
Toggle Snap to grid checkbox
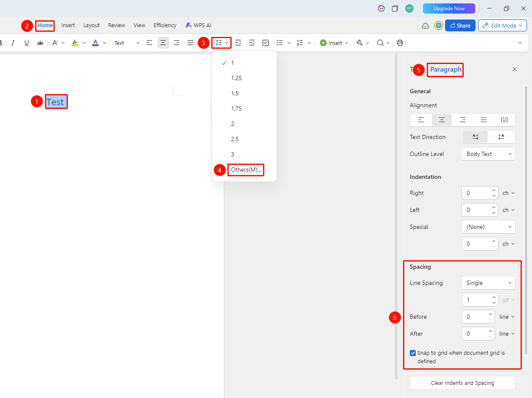[x=413, y=353]
